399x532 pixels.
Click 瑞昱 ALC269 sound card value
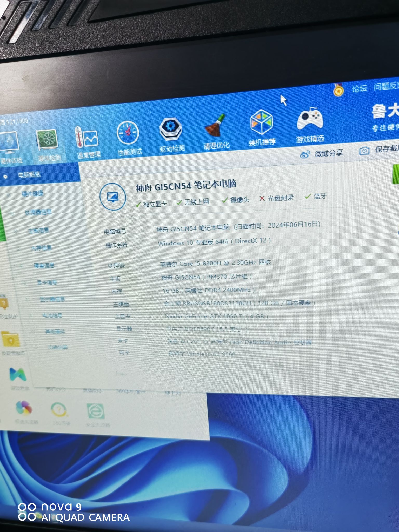coord(239,342)
